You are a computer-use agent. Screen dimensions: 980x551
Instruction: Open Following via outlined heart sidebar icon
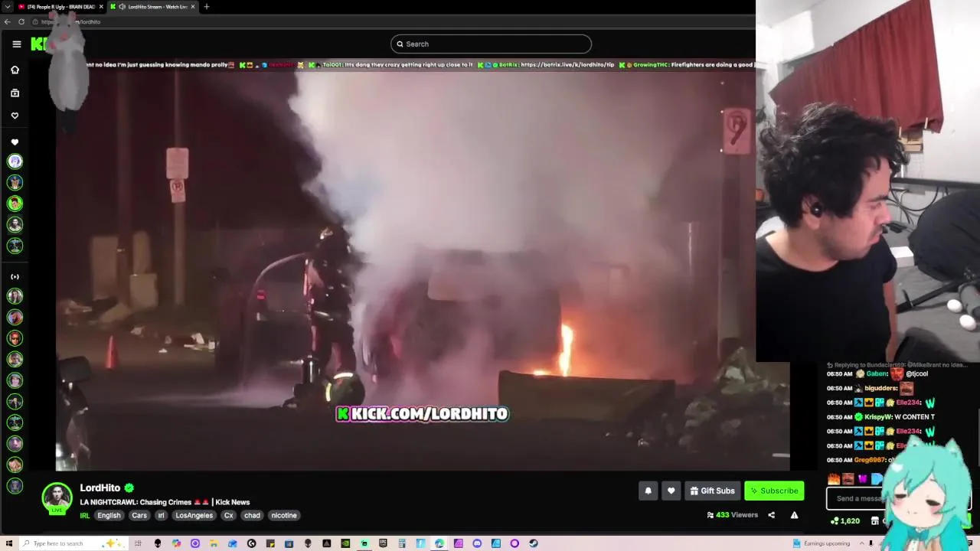15,116
